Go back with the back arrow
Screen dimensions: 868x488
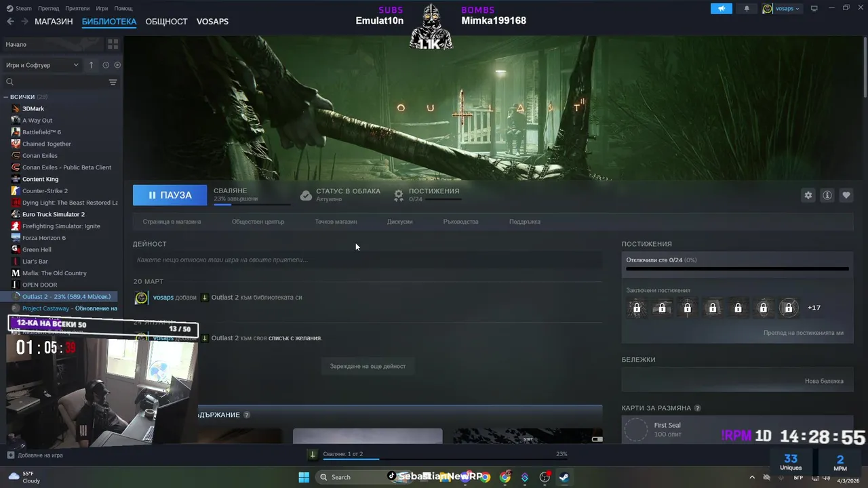(10, 21)
